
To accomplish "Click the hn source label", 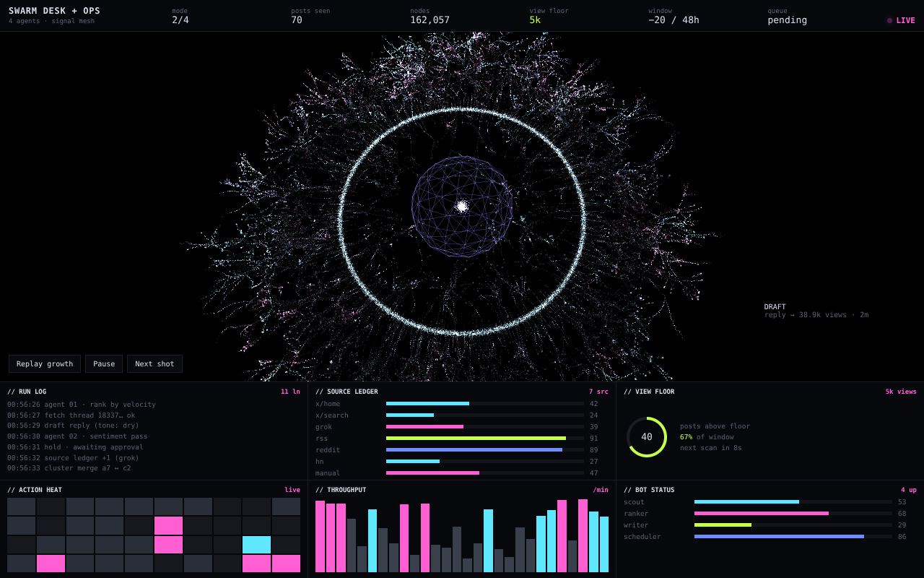I will (320, 462).
